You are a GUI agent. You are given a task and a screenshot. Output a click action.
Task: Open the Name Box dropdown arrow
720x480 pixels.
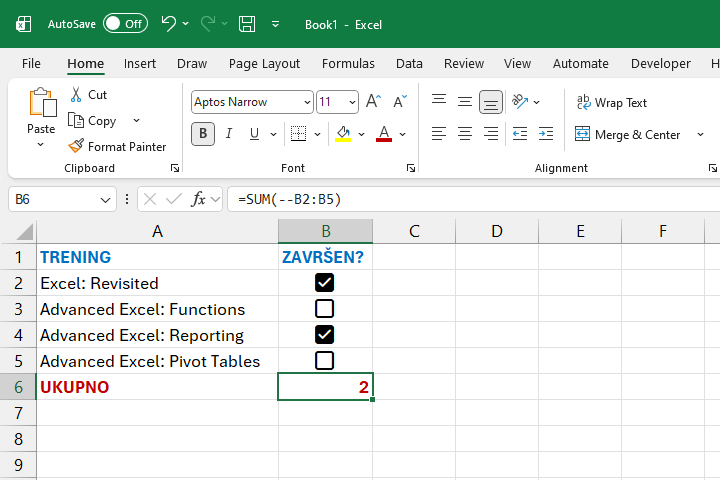click(107, 199)
